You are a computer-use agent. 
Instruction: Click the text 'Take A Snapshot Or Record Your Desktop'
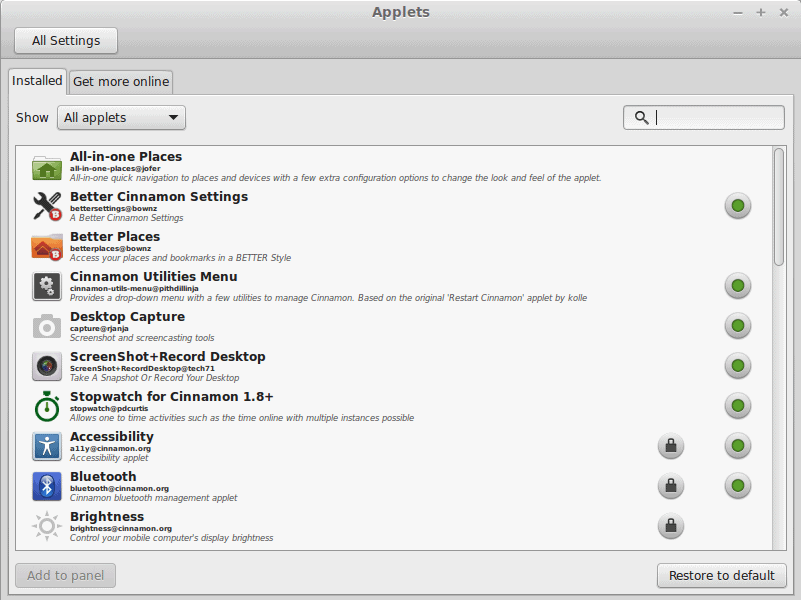pyautogui.click(x=154, y=378)
